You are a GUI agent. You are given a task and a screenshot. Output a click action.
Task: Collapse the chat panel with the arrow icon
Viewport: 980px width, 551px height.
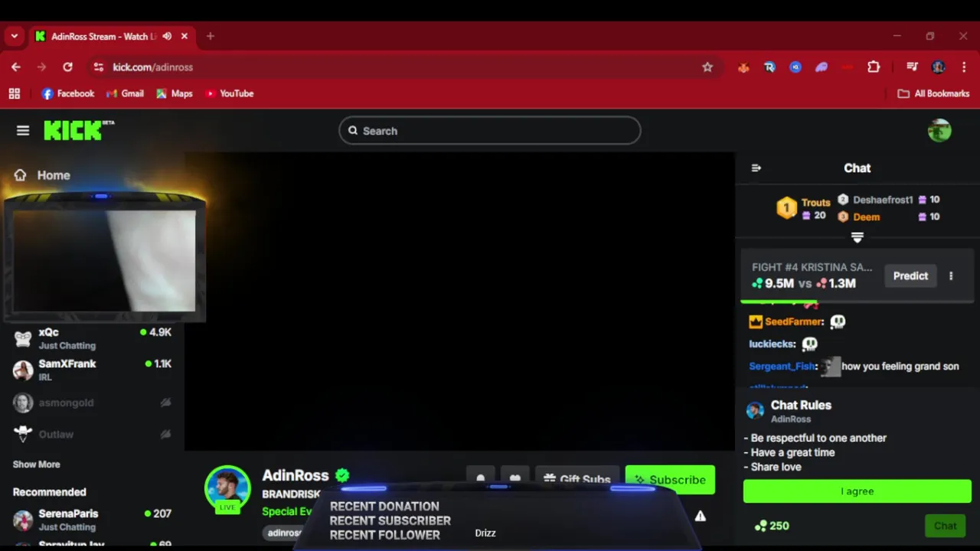click(x=756, y=168)
